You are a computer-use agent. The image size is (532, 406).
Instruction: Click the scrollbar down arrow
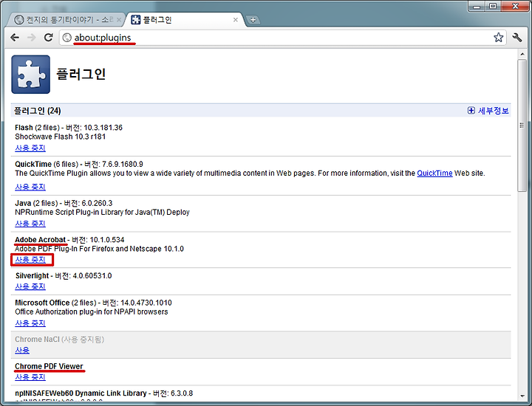[x=522, y=396]
